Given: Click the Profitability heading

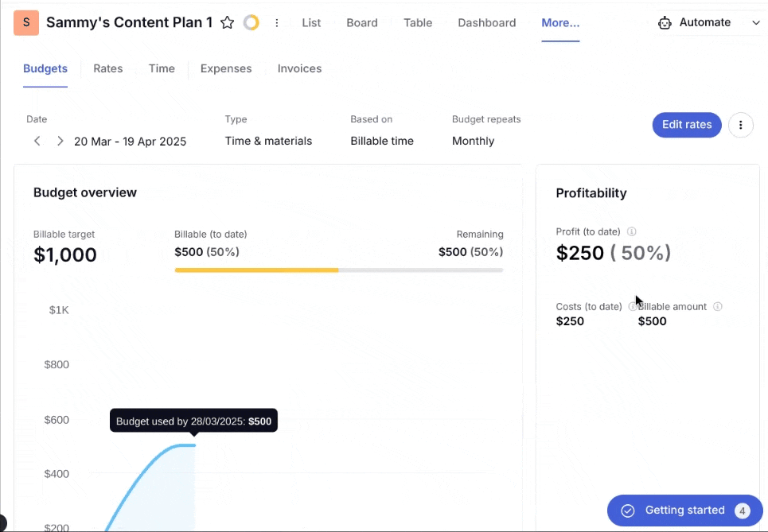Looking at the screenshot, I should 591,192.
